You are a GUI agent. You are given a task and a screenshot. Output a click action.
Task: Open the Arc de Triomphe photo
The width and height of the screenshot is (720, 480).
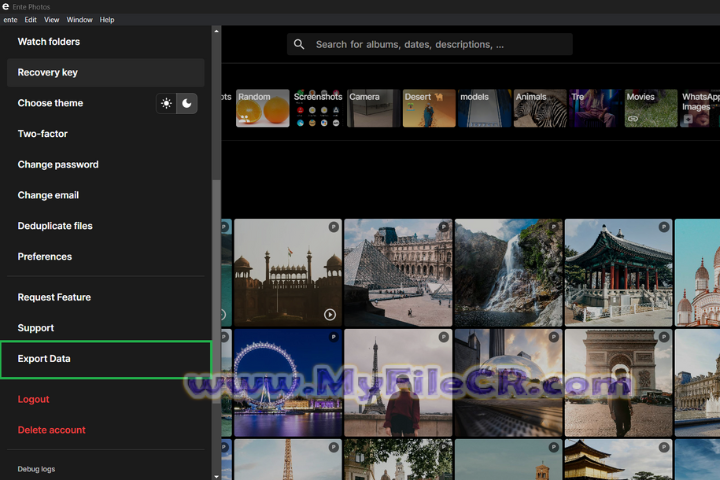coord(619,383)
